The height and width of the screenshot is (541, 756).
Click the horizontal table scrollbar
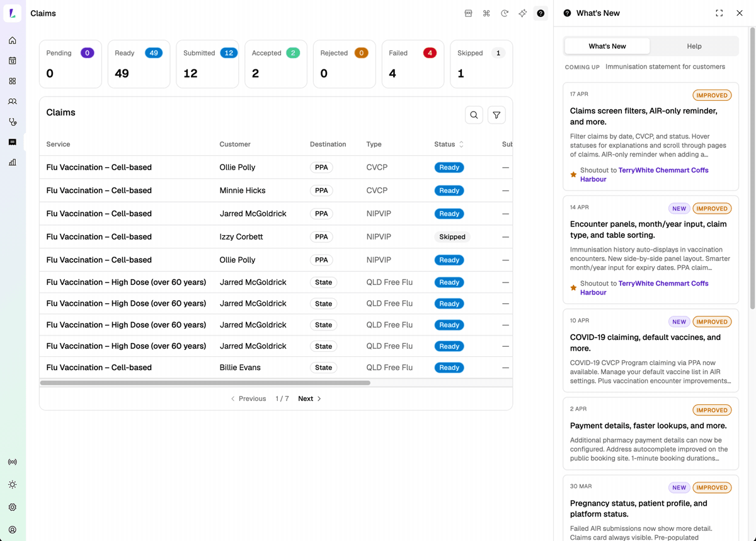(x=205, y=383)
